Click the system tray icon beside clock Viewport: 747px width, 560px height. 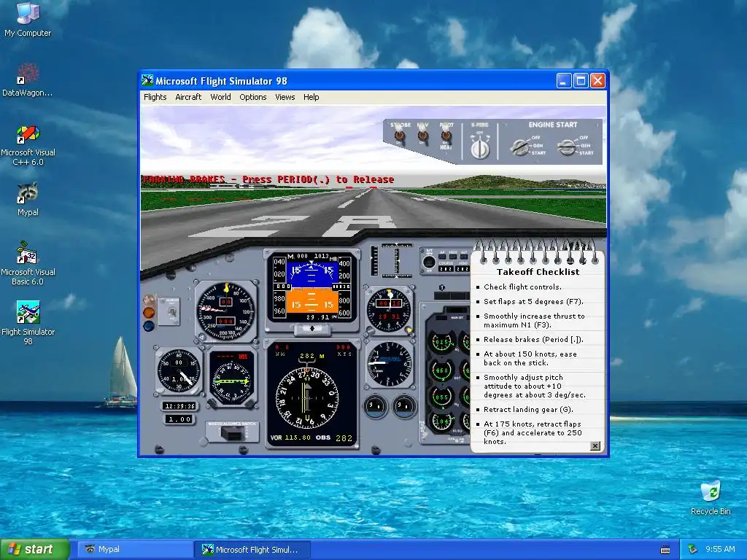point(693,550)
